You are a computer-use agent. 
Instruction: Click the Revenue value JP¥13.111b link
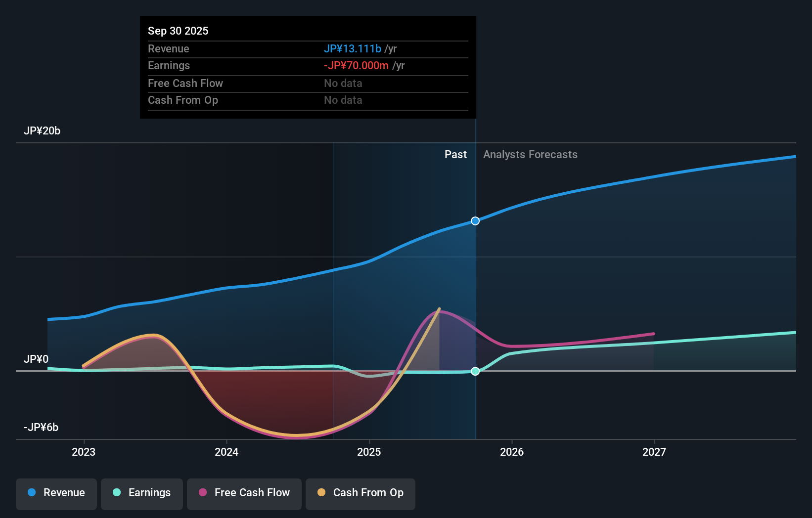click(x=353, y=49)
